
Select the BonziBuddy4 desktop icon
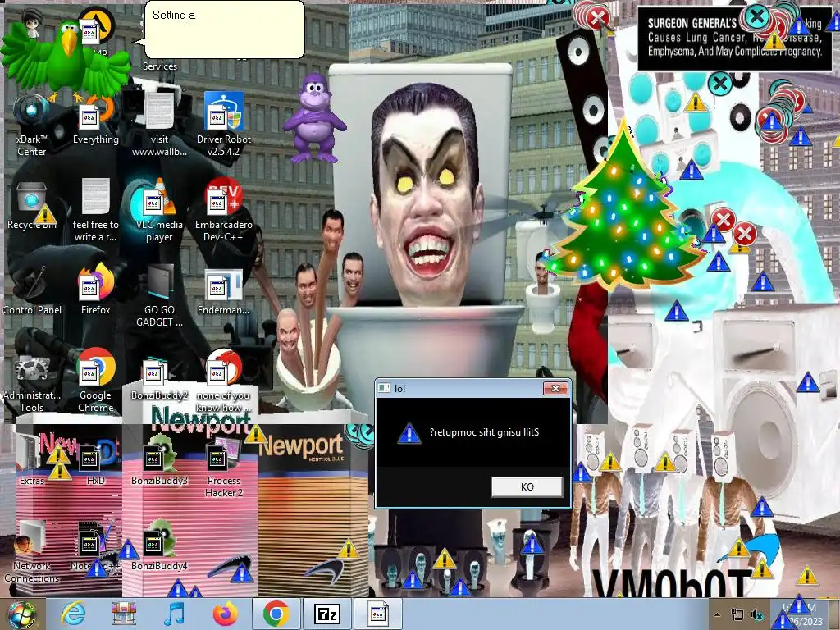click(x=159, y=546)
